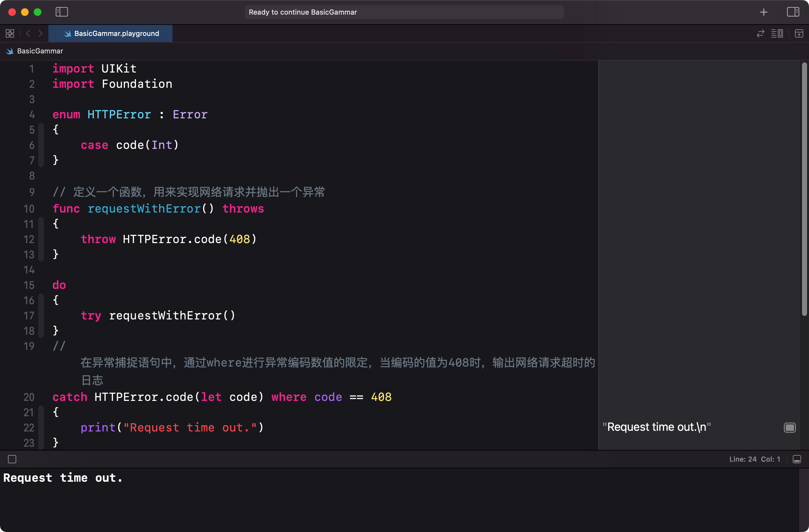
Task: Click the Line: 24 Col: 1 indicator
Action: [755, 459]
